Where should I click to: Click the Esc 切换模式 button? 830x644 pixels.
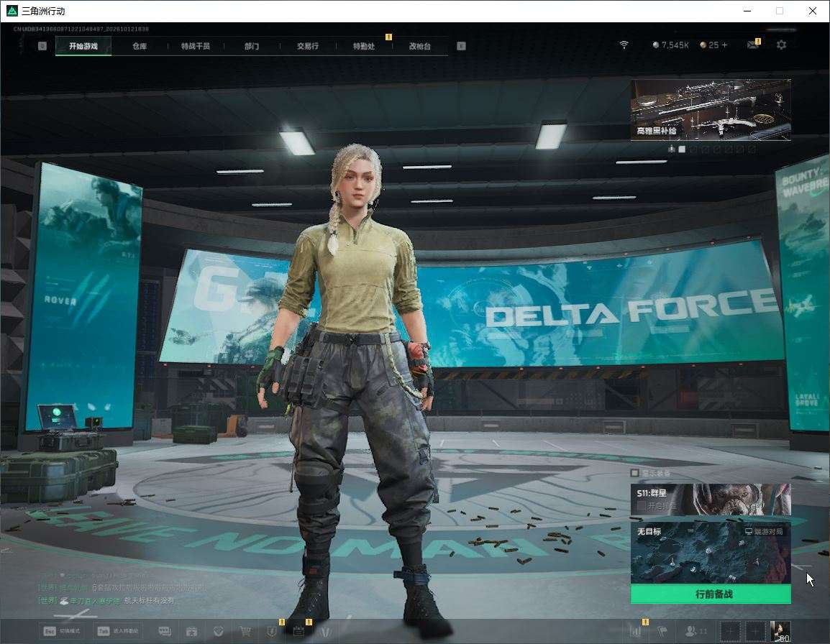pos(62,631)
